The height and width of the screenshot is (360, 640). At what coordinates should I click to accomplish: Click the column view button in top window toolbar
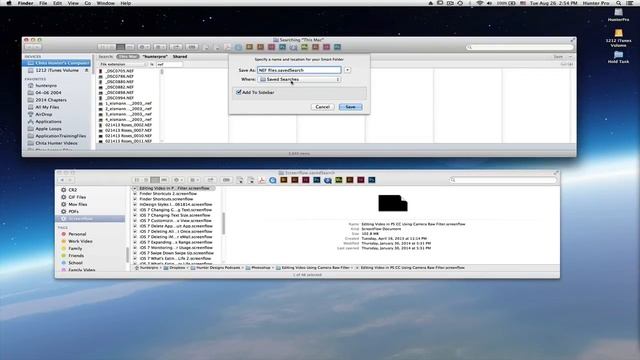coord(120,47)
